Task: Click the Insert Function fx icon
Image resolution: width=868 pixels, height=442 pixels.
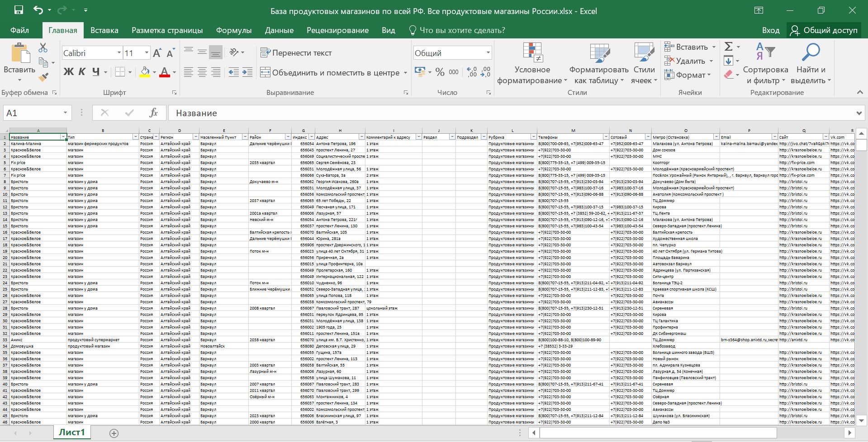Action: (153, 113)
